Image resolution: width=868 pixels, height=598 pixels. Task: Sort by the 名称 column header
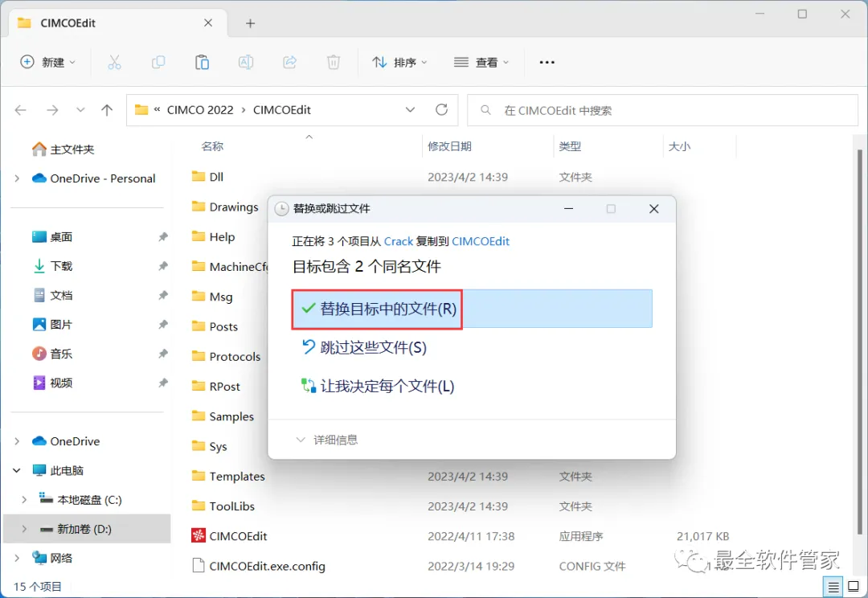click(x=212, y=146)
